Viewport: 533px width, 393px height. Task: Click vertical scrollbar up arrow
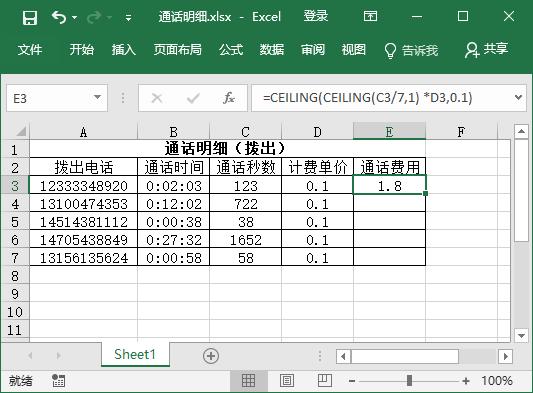pos(521,132)
